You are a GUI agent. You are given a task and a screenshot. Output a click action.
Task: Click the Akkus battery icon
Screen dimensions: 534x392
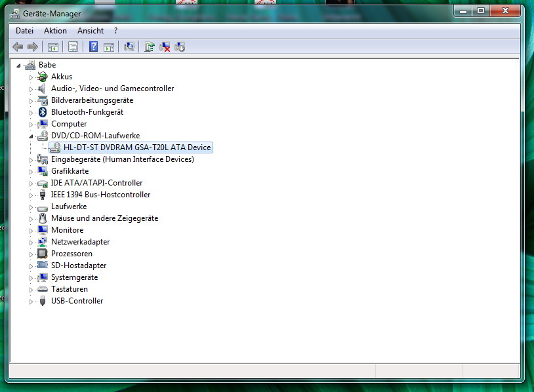pos(42,77)
